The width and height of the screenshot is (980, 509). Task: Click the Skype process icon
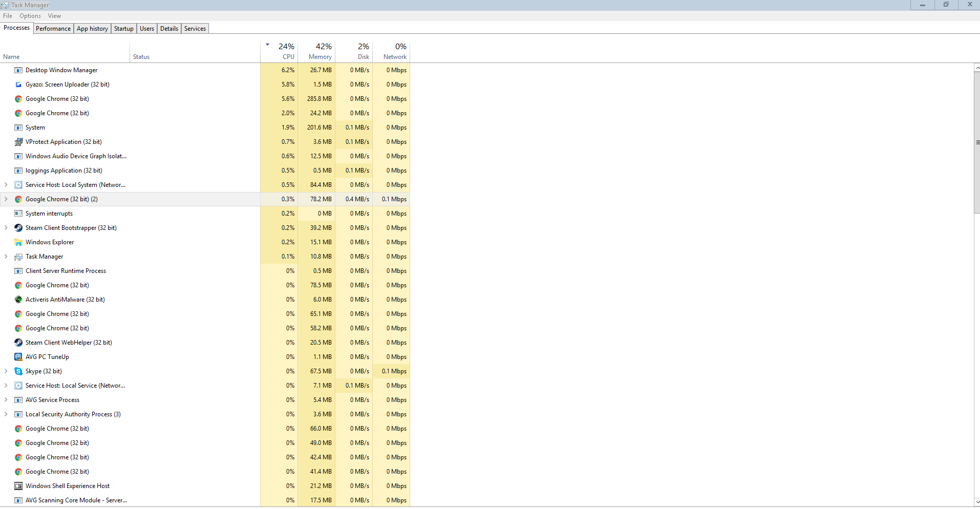pos(18,371)
